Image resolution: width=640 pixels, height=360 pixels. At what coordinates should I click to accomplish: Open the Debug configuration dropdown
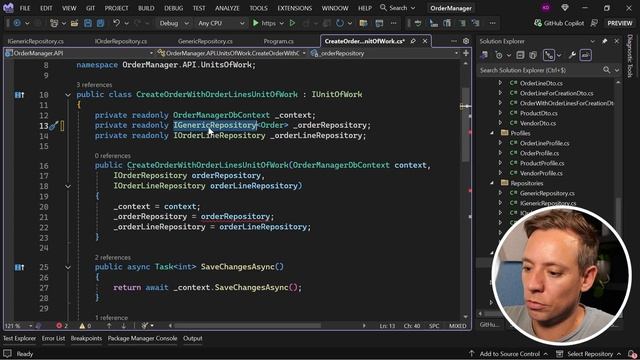[174, 23]
